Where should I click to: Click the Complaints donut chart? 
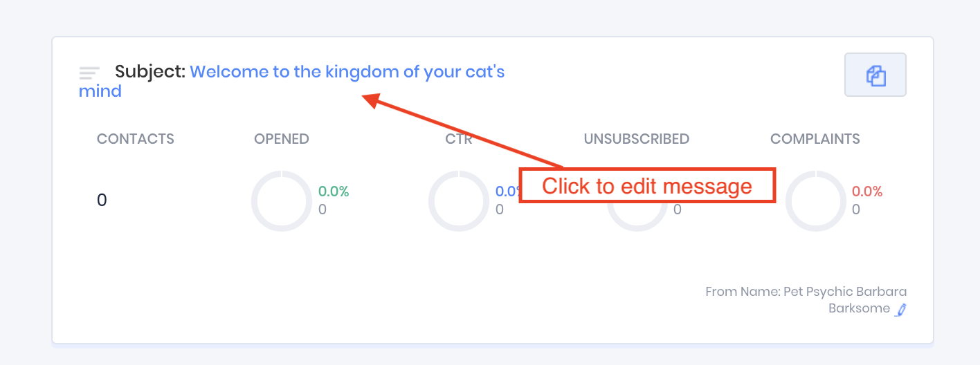point(815,200)
